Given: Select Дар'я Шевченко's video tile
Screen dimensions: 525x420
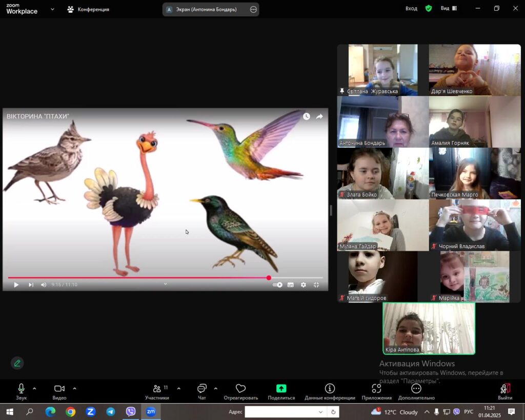Looking at the screenshot, I should [x=475, y=70].
